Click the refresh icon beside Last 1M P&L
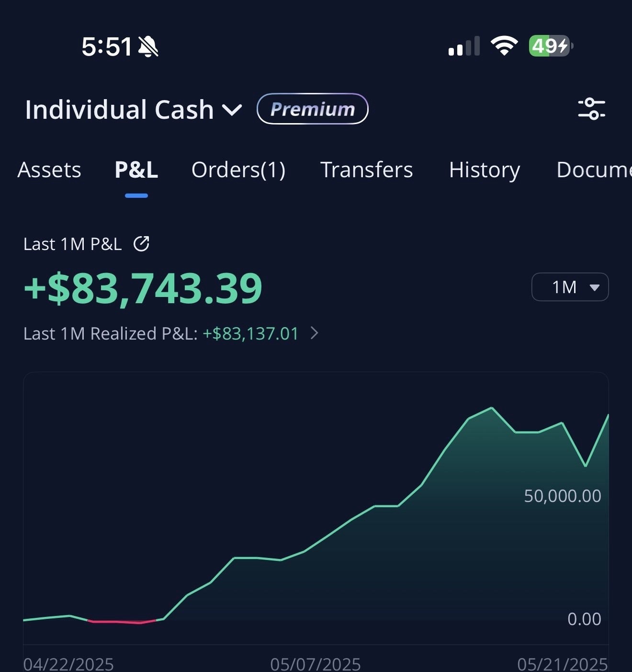The image size is (632, 672). pyautogui.click(x=142, y=244)
